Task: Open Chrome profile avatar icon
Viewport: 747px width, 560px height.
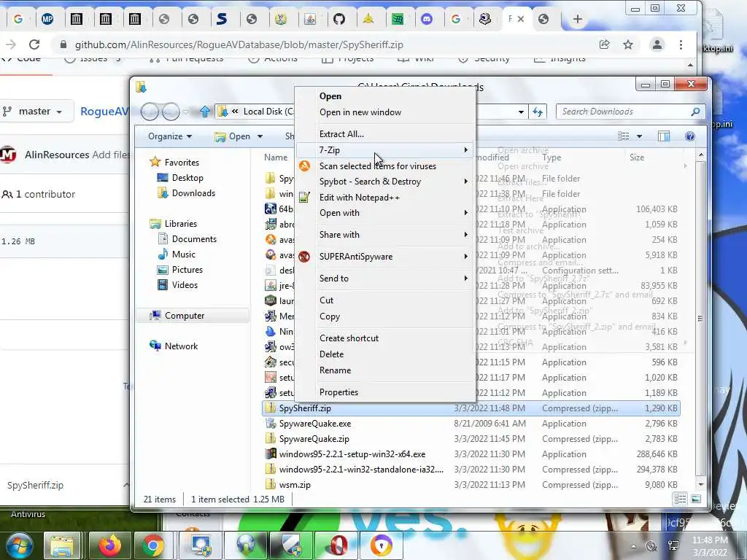Action: (657, 44)
